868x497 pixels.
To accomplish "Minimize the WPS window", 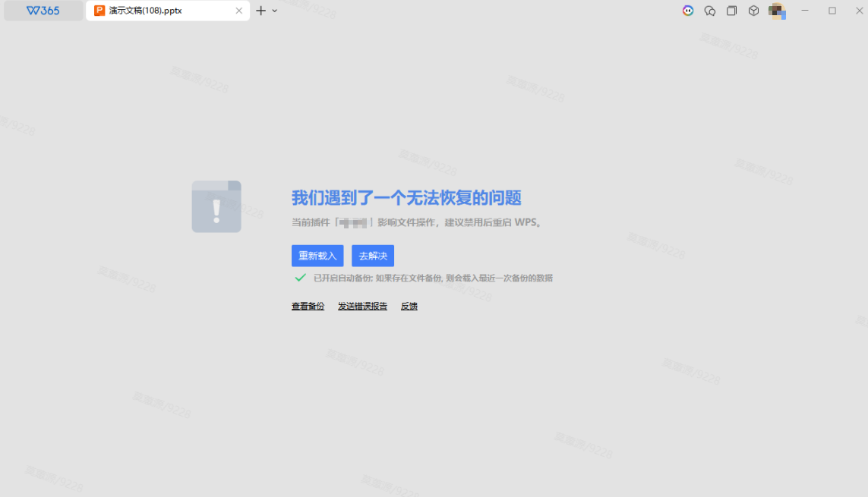I will [x=805, y=11].
